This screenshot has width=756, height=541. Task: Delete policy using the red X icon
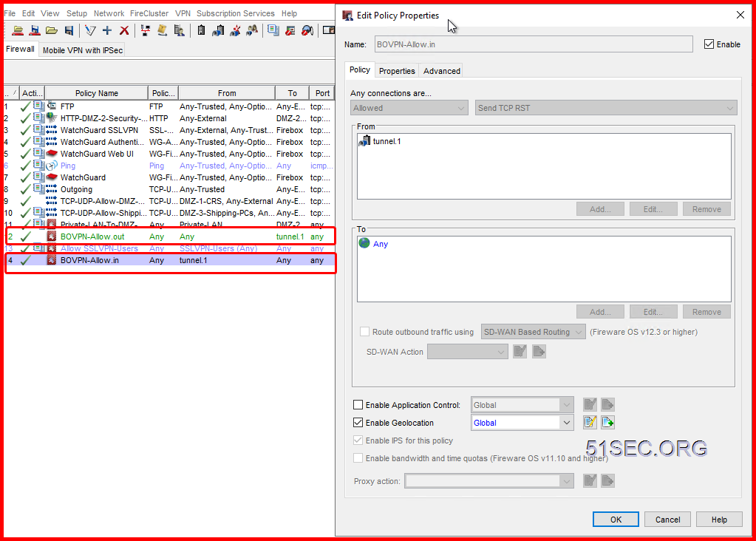pyautogui.click(x=124, y=30)
